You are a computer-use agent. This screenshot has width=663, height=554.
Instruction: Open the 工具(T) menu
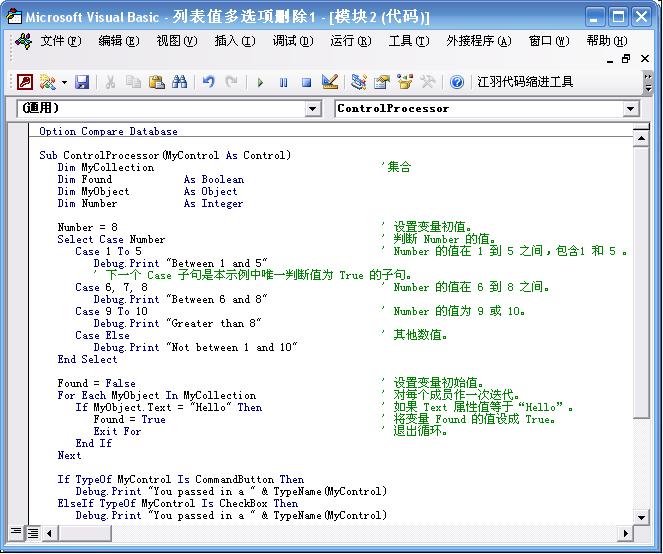tap(408, 41)
